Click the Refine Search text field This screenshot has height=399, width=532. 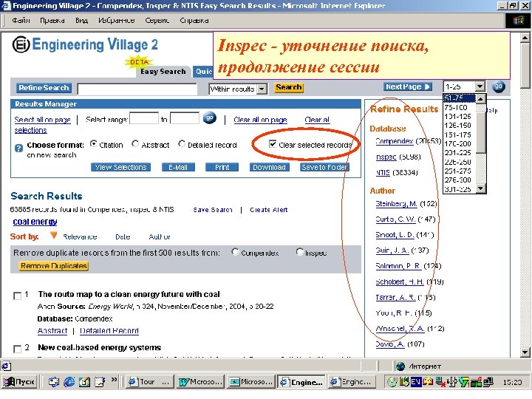137,89
